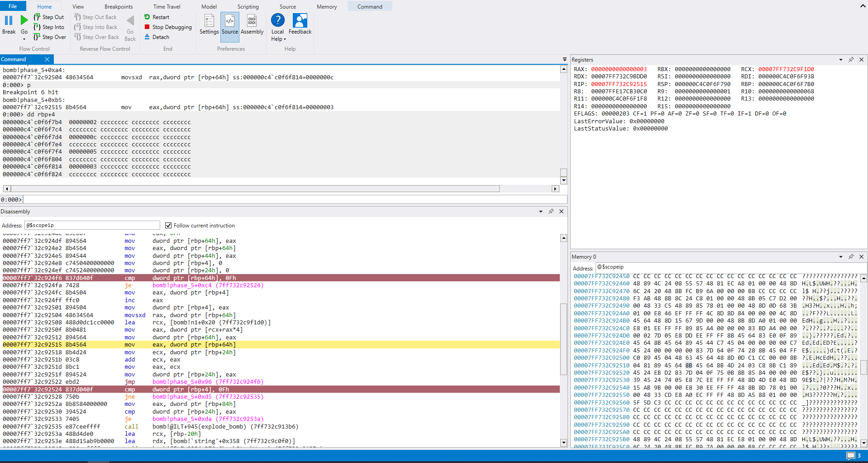Image resolution: width=868 pixels, height=463 pixels.
Task: Uncheck Follow current instruction checkbox
Action: click(168, 226)
